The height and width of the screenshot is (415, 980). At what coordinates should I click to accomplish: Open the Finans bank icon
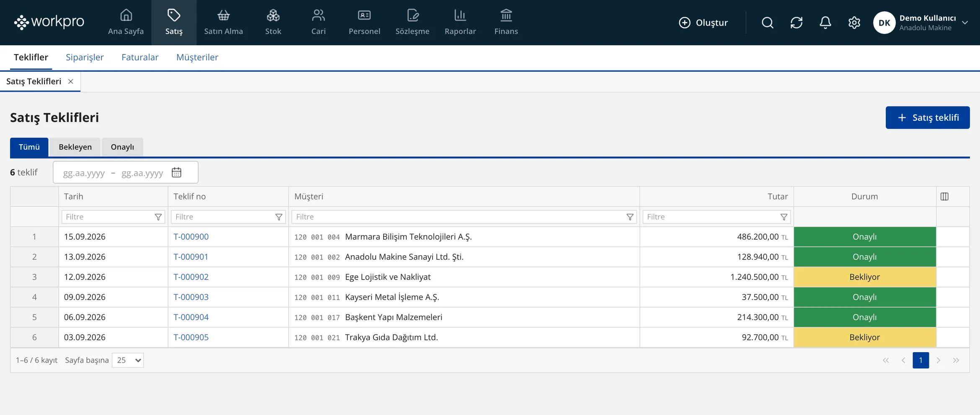coord(506,16)
